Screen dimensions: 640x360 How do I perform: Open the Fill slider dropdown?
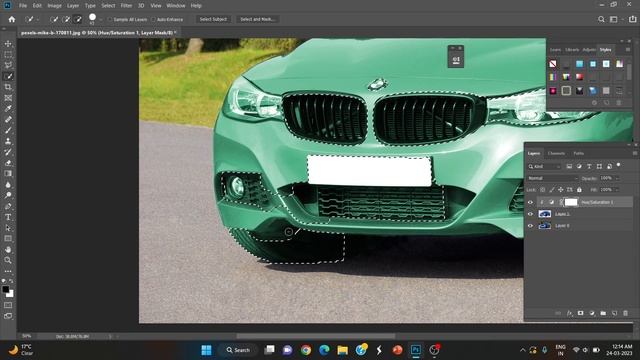pyautogui.click(x=617, y=190)
